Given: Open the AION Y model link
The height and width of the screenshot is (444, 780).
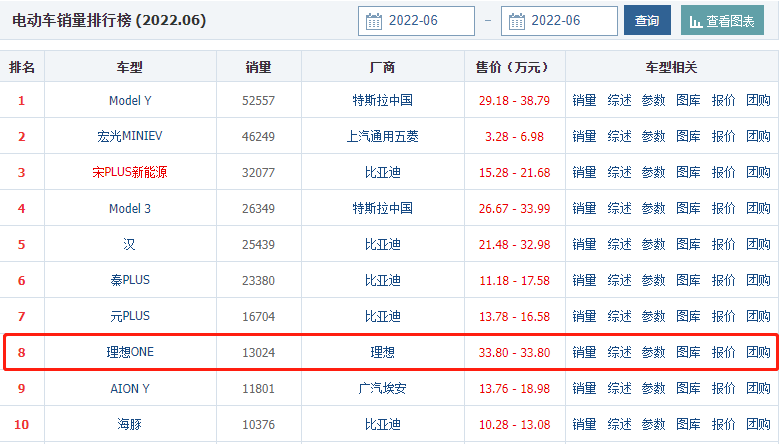Looking at the screenshot, I should tap(130, 388).
